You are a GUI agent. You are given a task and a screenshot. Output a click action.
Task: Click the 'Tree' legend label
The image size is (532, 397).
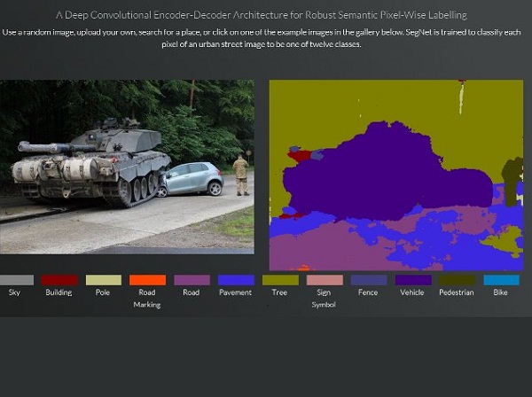(279, 292)
